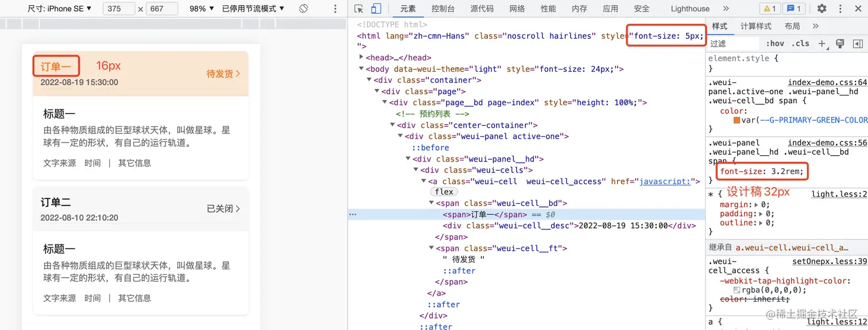
Task: Open the light.less:12 source link
Action: click(x=837, y=322)
